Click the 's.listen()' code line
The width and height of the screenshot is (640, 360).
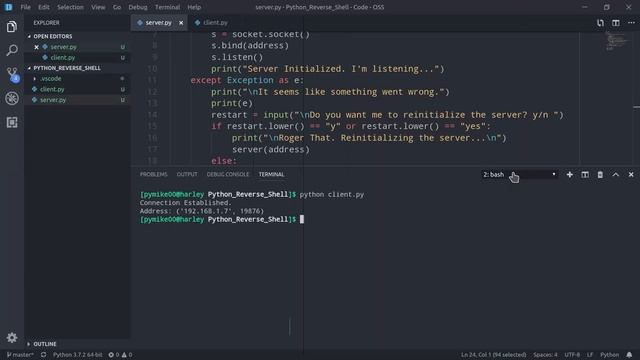(x=237, y=57)
